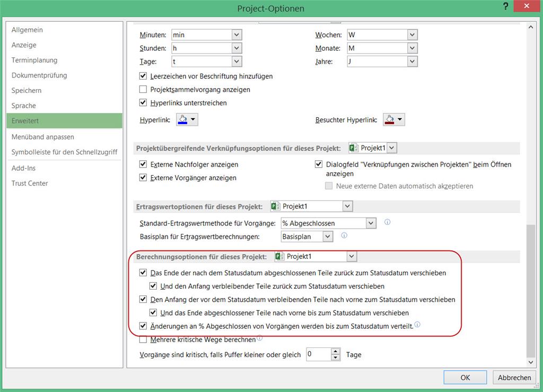Viewport: 543px width, 392px height.
Task: Open the Trust Center category
Action: coord(64,183)
